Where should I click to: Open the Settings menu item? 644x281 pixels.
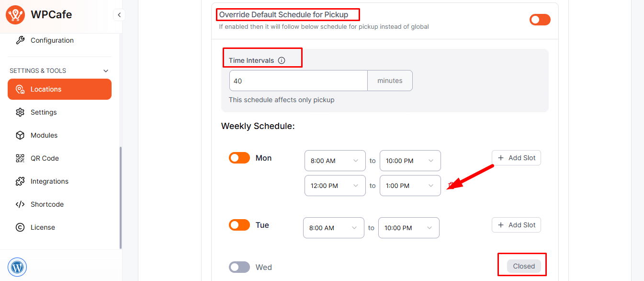coord(44,112)
